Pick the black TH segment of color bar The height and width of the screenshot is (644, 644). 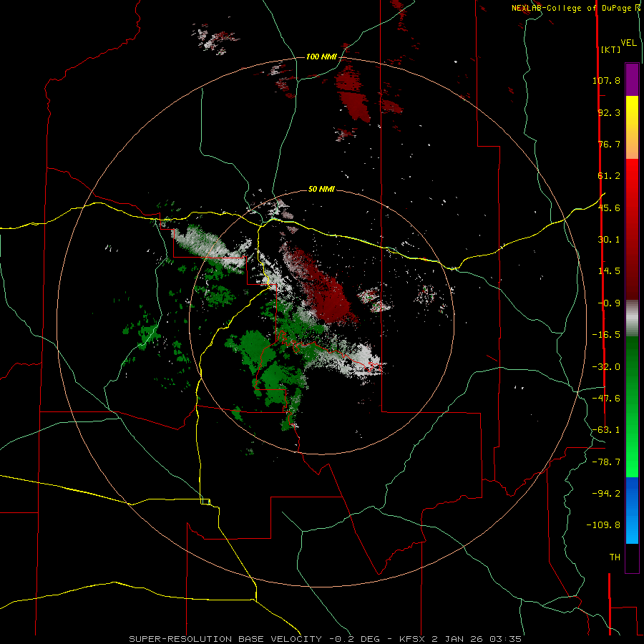click(632, 558)
